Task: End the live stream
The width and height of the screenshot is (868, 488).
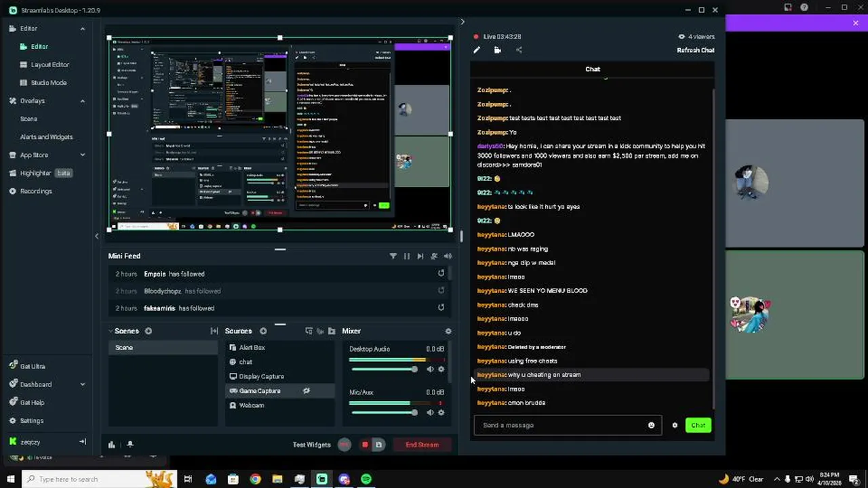Action: click(x=422, y=445)
